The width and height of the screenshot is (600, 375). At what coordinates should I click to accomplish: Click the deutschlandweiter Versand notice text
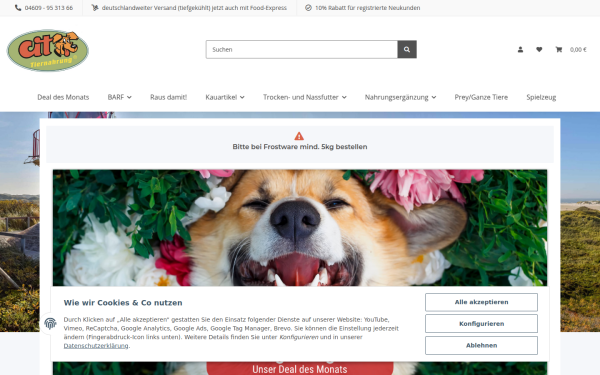pyautogui.click(x=194, y=8)
